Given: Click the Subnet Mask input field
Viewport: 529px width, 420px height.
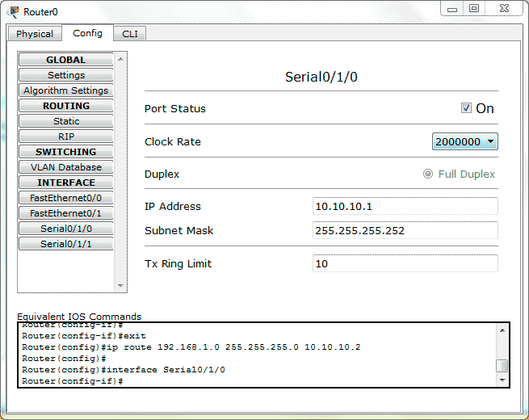Looking at the screenshot, I should (x=405, y=230).
